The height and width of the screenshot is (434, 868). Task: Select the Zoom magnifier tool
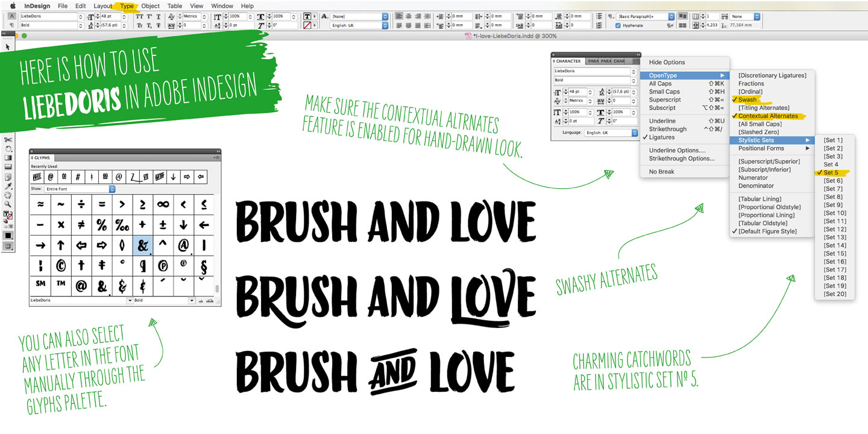[8, 204]
